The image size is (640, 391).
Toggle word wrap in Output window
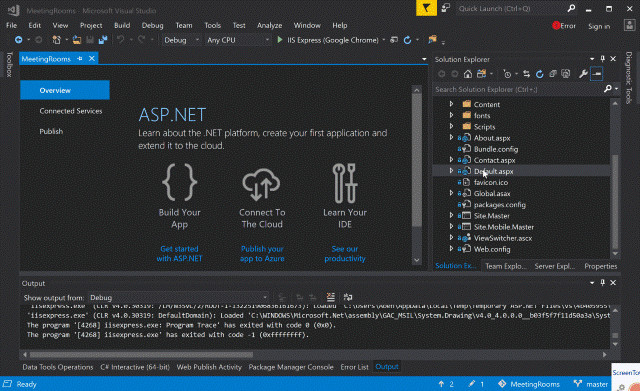pyautogui.click(x=348, y=297)
